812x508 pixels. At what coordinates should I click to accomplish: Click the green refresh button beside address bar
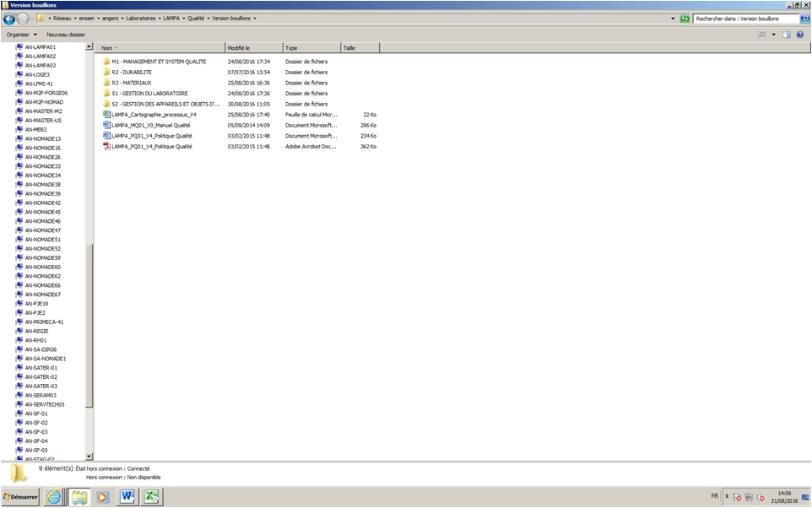pos(685,19)
